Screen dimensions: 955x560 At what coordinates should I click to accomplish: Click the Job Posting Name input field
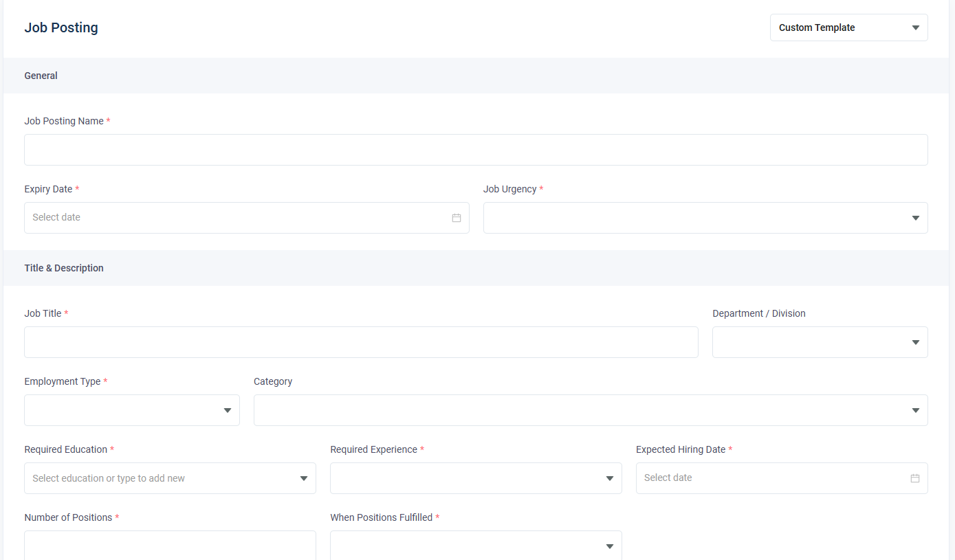click(x=476, y=150)
